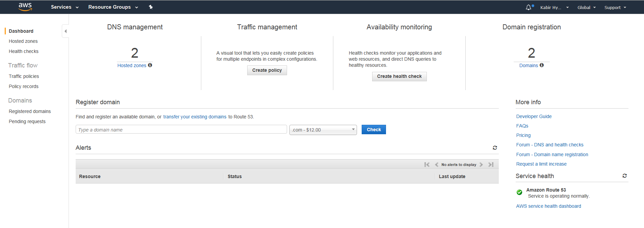Go to previous alerts page arrow
This screenshot has width=644, height=228.
point(437,165)
